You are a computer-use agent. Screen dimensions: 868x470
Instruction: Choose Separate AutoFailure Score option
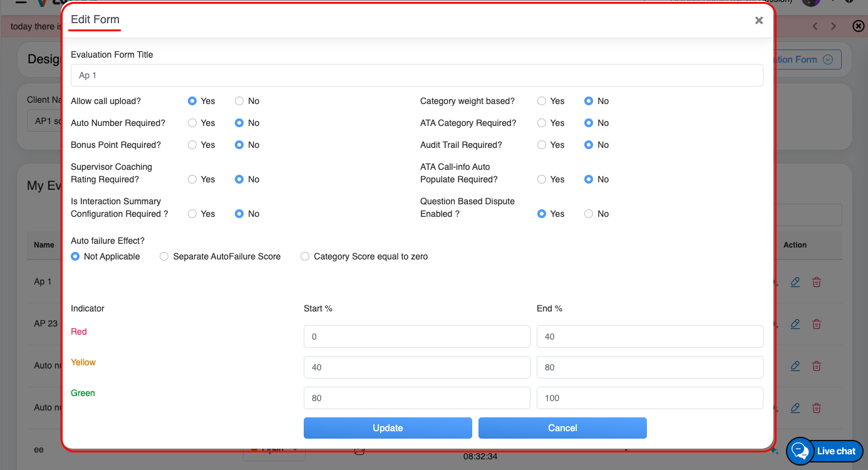[164, 256]
